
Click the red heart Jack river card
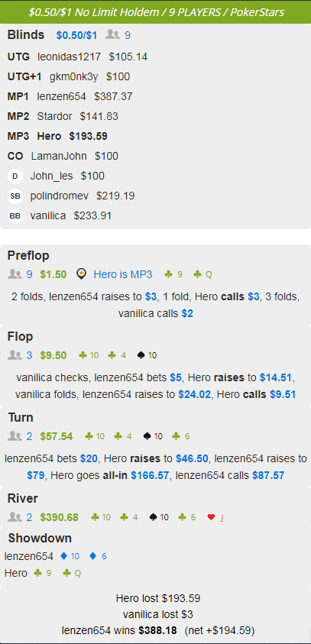coord(215,517)
